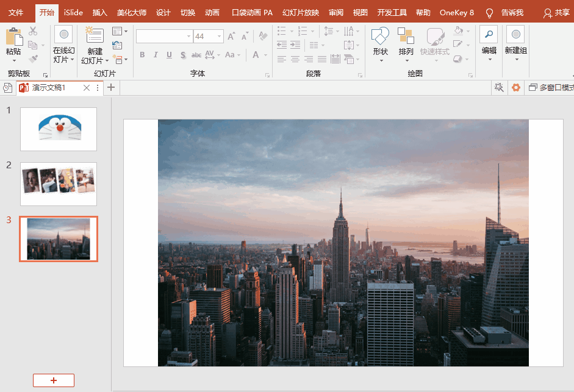Switch to the Design (设计) tab

click(x=163, y=13)
